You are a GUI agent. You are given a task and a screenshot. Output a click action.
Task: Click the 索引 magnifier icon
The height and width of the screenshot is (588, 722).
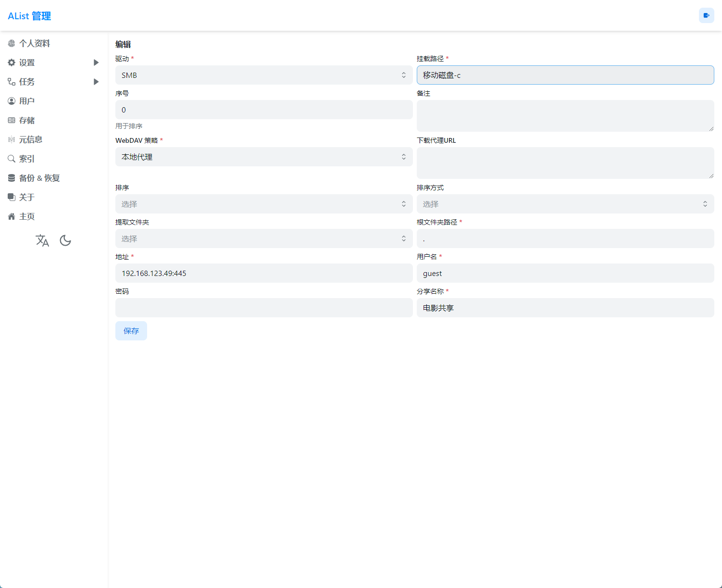[12, 159]
